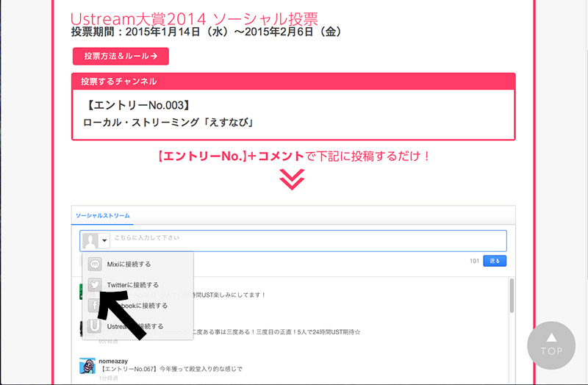Click the Ustream U icon

pos(95,326)
